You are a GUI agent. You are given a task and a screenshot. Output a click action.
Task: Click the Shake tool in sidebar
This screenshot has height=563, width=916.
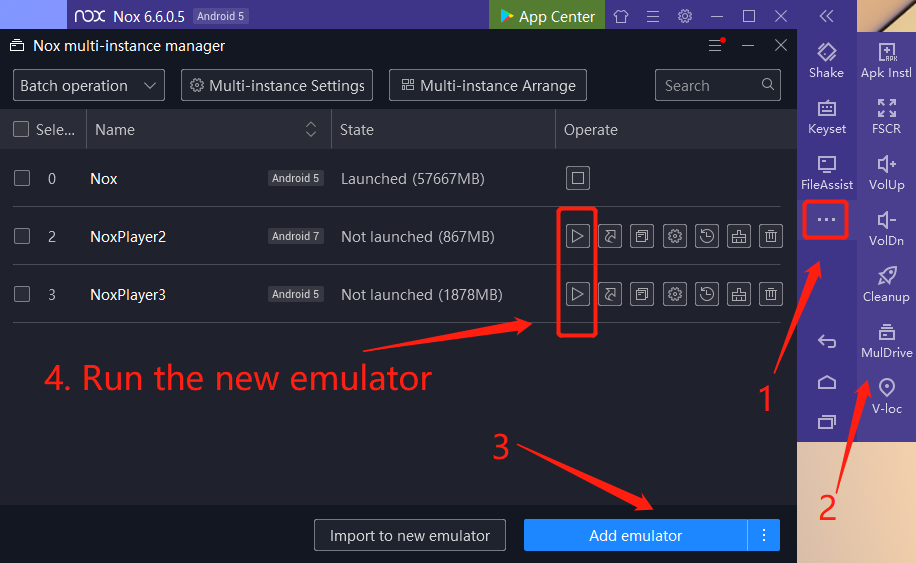(827, 61)
